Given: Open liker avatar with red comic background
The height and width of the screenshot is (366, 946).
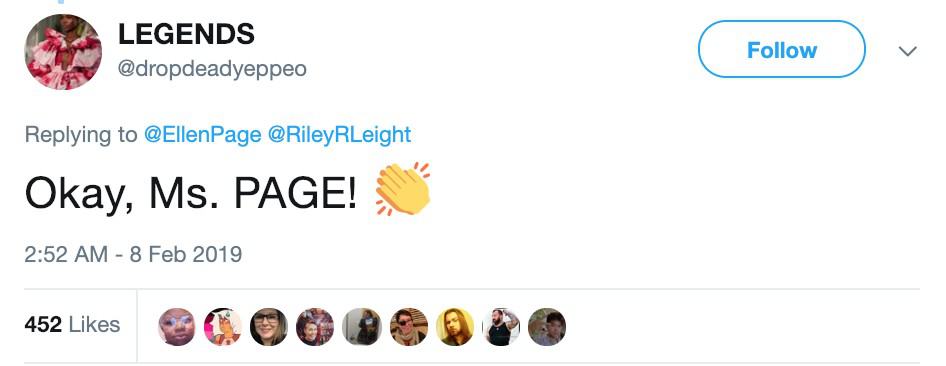Looking at the screenshot, I should tap(315, 327).
